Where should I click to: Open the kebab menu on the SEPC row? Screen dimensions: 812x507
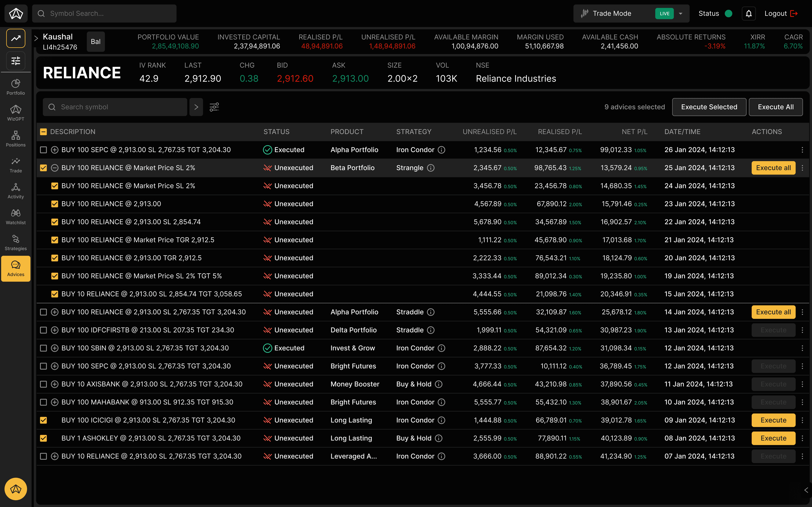tap(803, 150)
